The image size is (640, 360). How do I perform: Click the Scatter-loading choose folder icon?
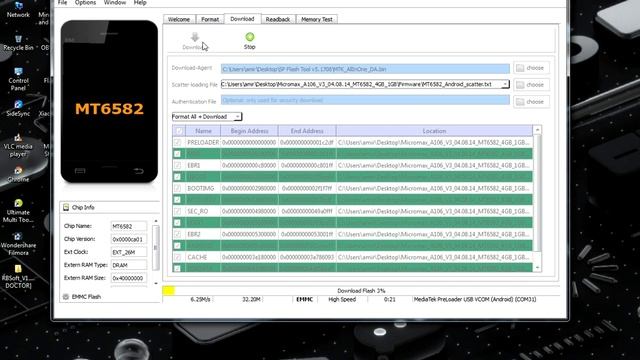click(520, 85)
